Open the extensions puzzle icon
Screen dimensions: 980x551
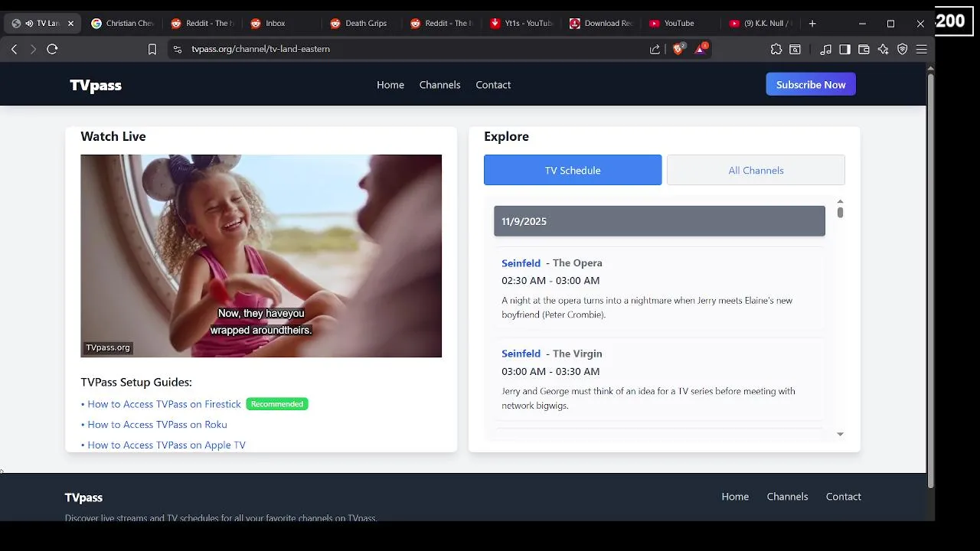[776, 49]
